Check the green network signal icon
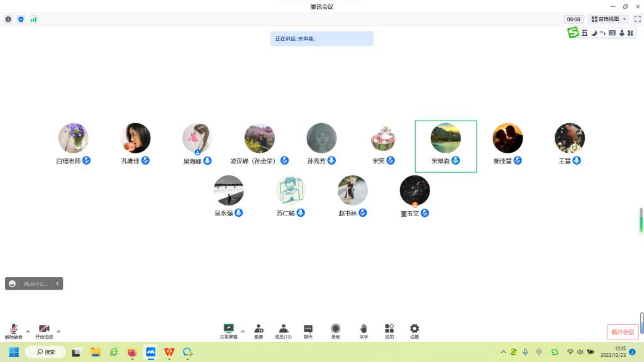Image resolution: width=644 pixels, height=362 pixels. (x=33, y=19)
